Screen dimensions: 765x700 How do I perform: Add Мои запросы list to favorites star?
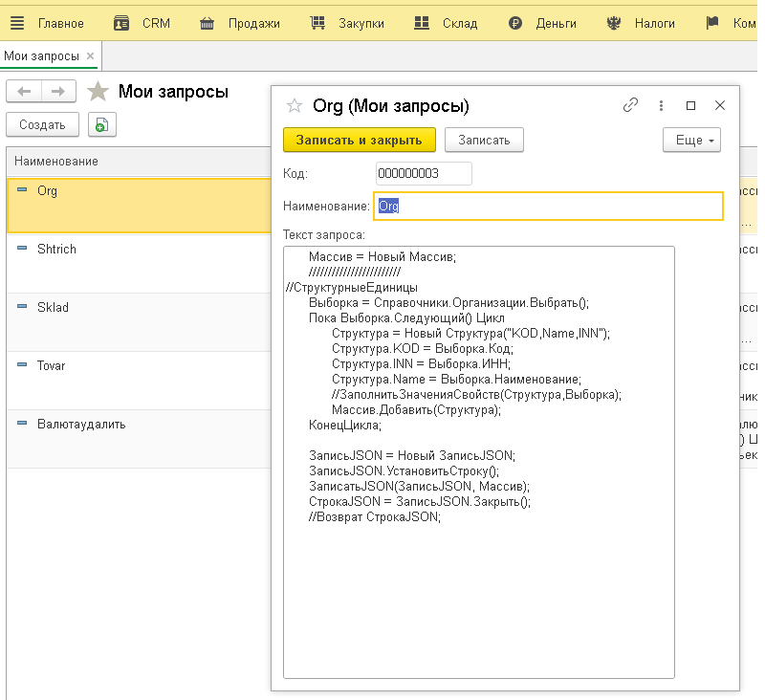(98, 91)
